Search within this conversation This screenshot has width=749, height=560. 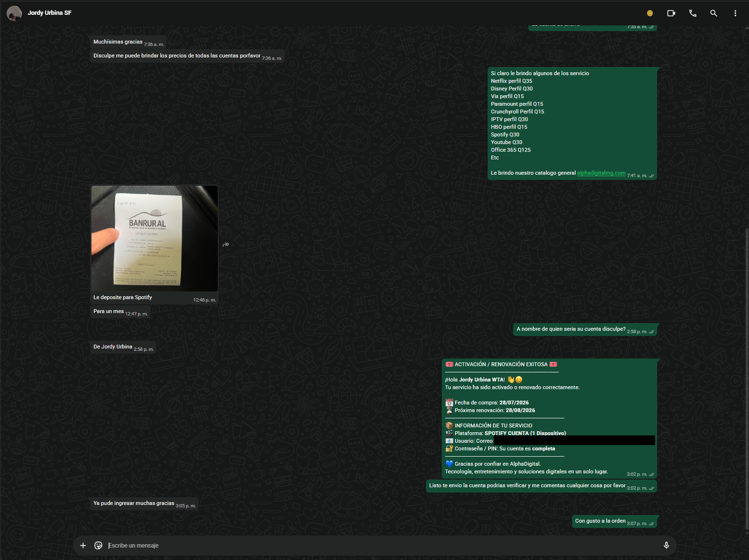click(714, 13)
